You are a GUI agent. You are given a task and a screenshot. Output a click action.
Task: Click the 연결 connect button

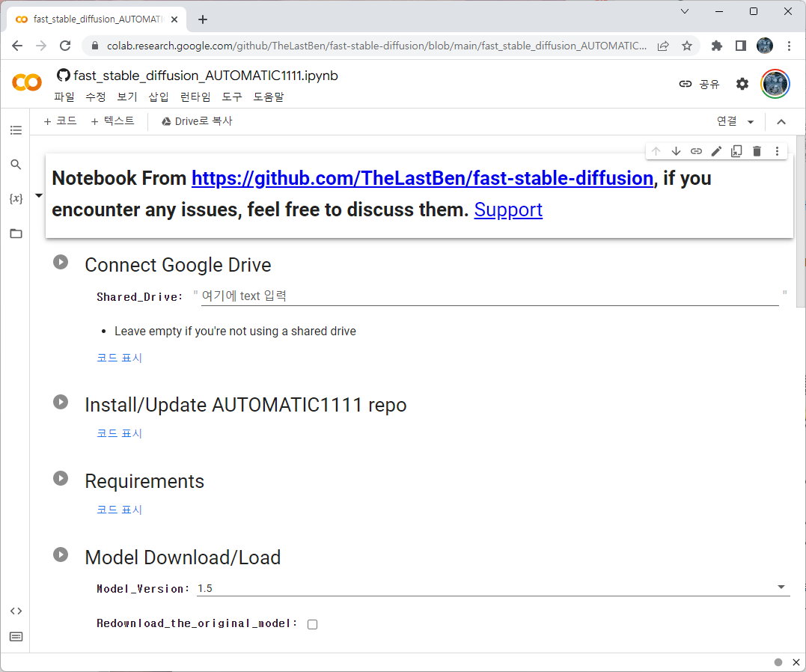pos(727,121)
